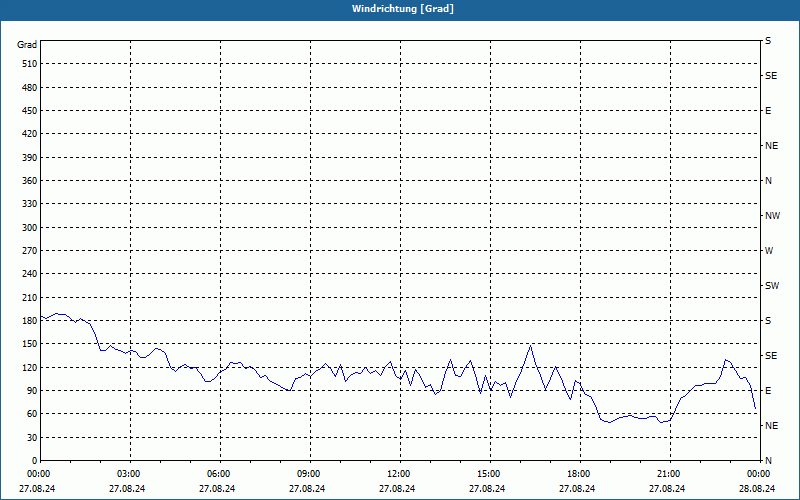Click the 27.08.24 date under 18:00
Image resolution: width=800 pixels, height=500 pixels.
point(577,489)
